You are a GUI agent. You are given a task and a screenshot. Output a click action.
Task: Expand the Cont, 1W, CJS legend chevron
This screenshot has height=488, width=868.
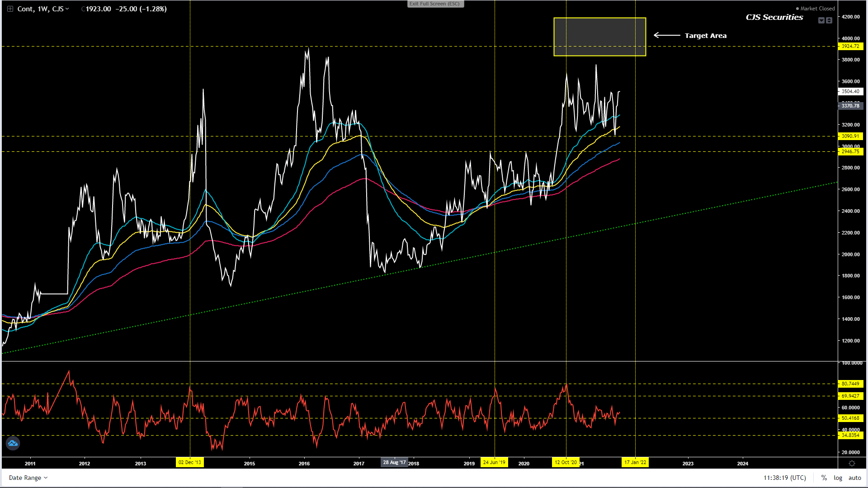[67, 9]
